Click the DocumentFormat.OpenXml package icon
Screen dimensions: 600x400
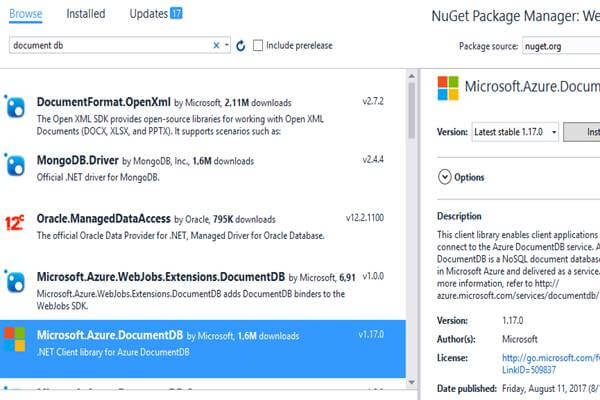(x=16, y=107)
